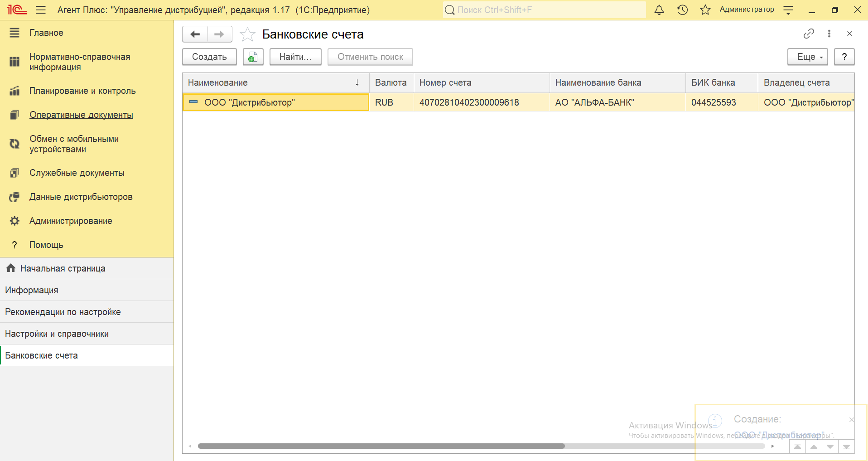This screenshot has height=461, width=868.
Task: Open favorites star in title bar
Action: pyautogui.click(x=705, y=10)
